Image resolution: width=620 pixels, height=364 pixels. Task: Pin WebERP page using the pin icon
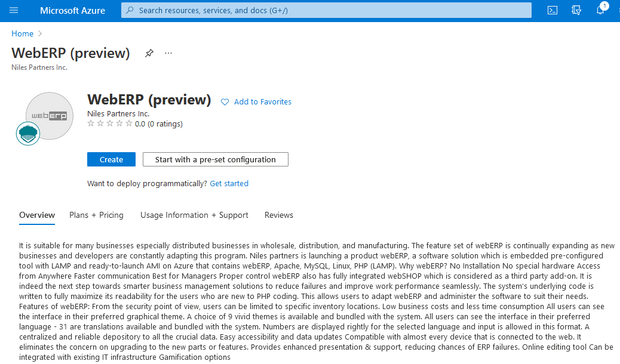pyautogui.click(x=149, y=53)
